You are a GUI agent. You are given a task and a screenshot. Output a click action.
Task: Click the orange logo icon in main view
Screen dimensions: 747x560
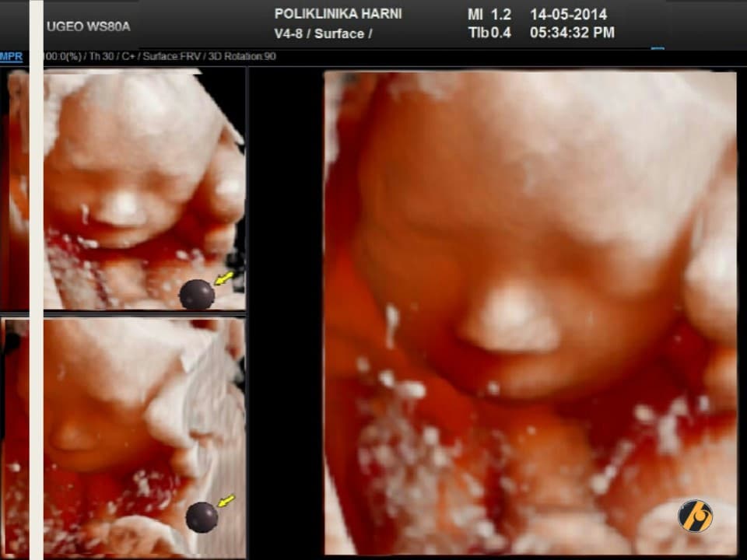695,516
